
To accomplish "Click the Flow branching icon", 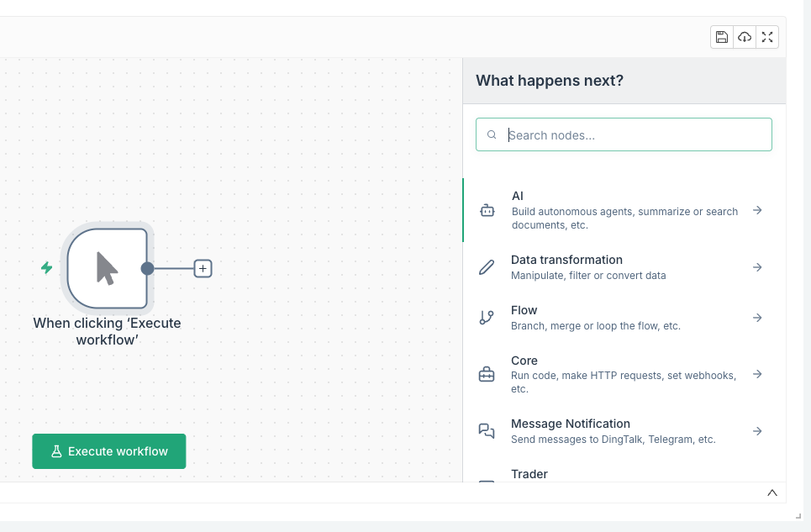I will click(487, 318).
